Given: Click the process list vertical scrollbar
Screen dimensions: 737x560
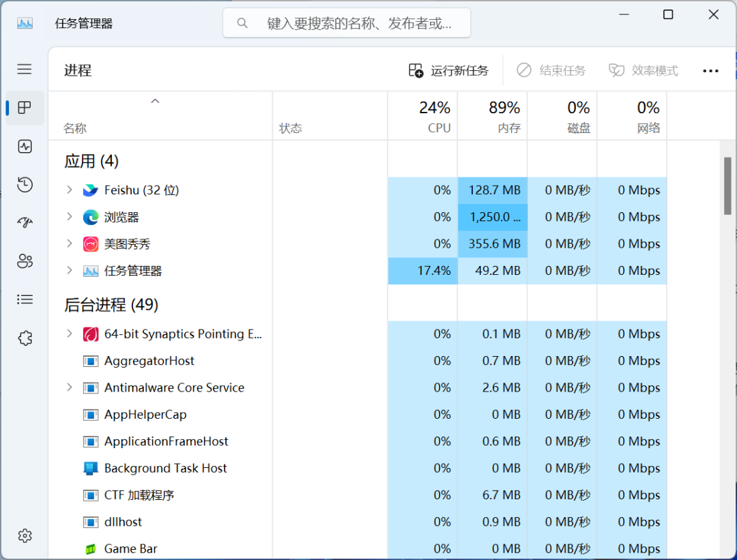Looking at the screenshot, I should tap(727, 186).
